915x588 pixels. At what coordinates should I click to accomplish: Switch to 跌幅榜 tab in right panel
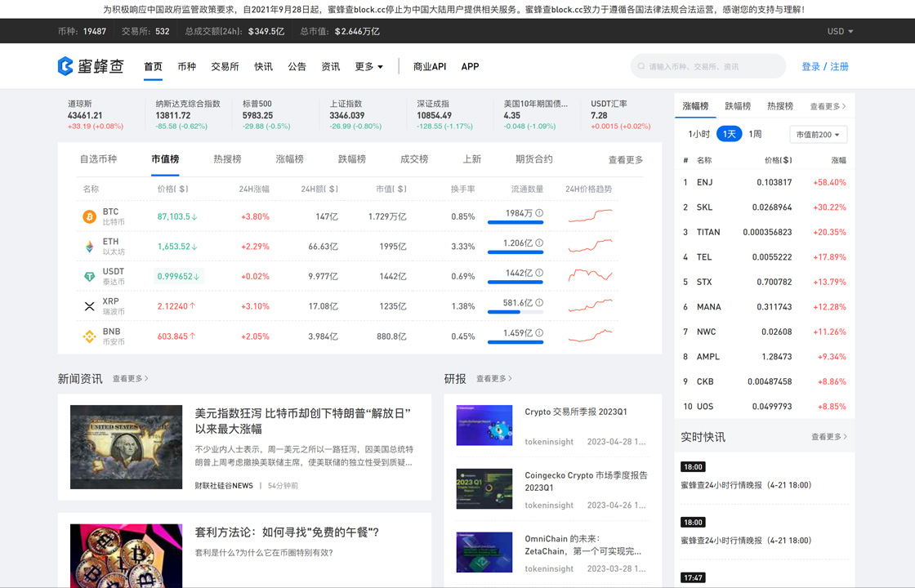click(738, 106)
